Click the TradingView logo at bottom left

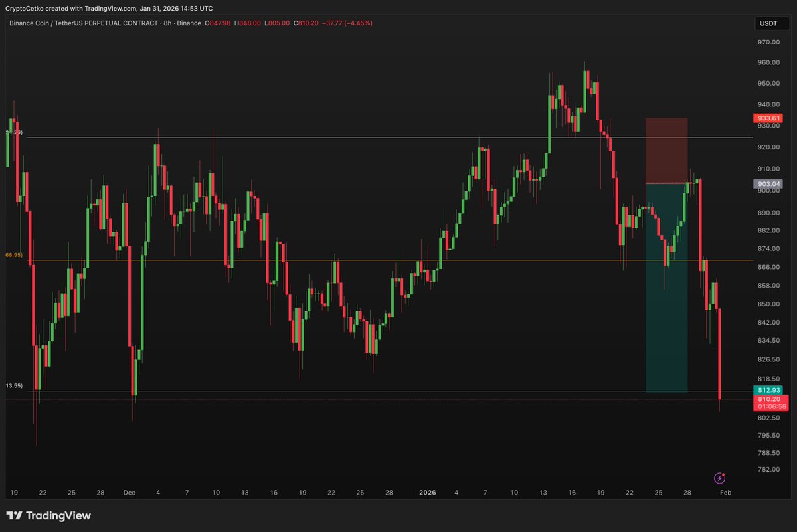pyautogui.click(x=48, y=515)
